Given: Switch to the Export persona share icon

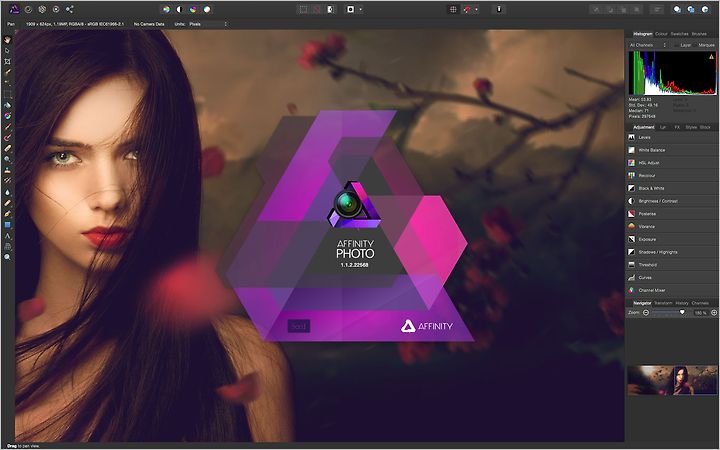Looking at the screenshot, I should click(x=70, y=9).
